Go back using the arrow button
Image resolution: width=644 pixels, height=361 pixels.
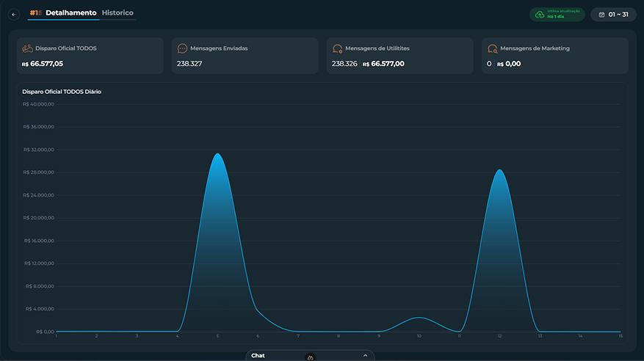pyautogui.click(x=14, y=15)
